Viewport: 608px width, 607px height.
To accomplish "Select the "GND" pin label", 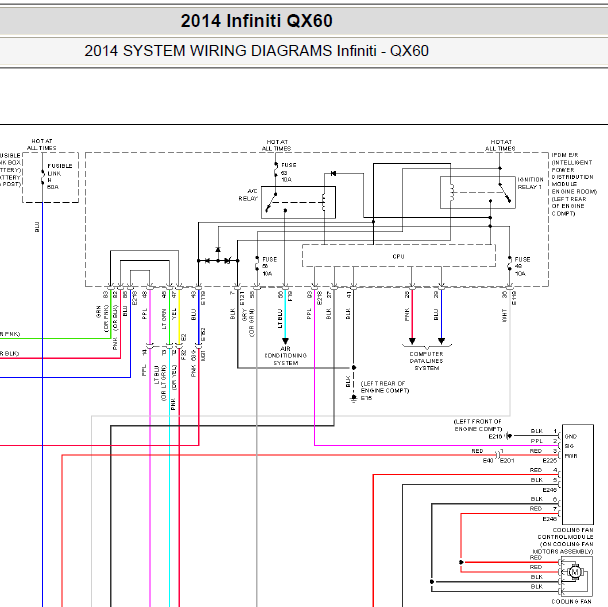I will pos(571,437).
